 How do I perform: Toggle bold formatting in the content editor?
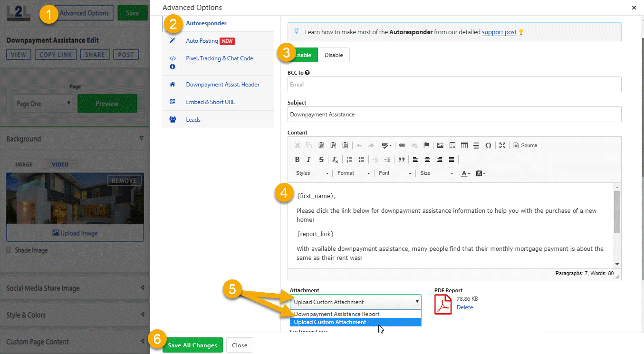coord(298,160)
